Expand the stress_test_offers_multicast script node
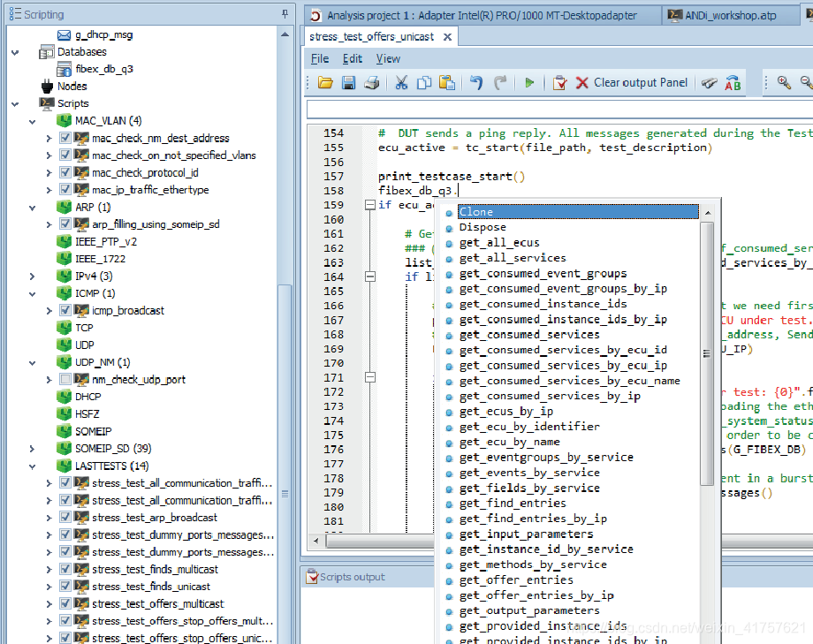Screen dimensions: 813x644 tap(49, 603)
